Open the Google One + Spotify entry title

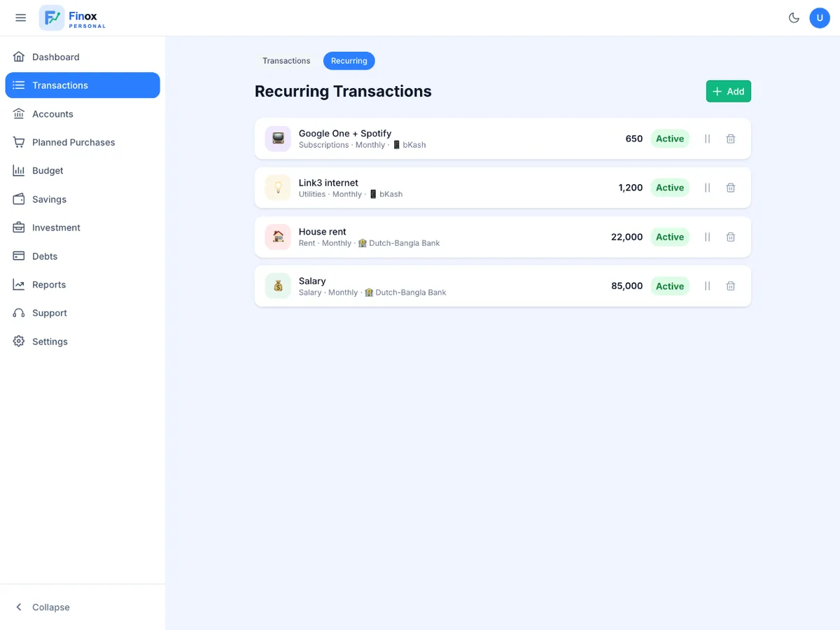coord(345,133)
